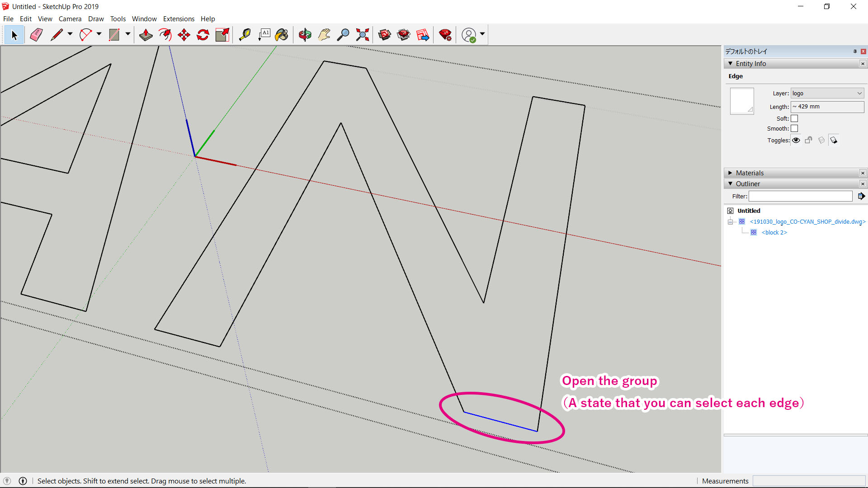This screenshot has width=868, height=488.
Task: Open the Extension Manager ruby icon
Action: pyautogui.click(x=445, y=35)
